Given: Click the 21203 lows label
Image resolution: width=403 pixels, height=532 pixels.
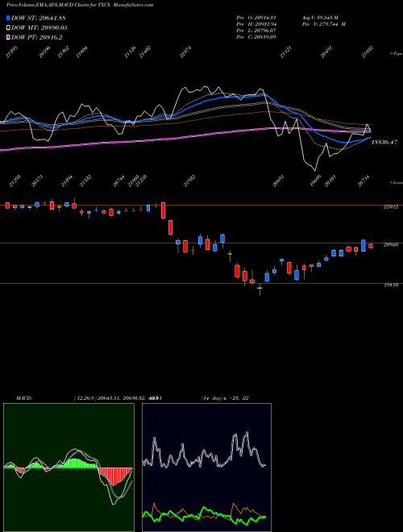Looking at the screenshot, I should [15, 181].
